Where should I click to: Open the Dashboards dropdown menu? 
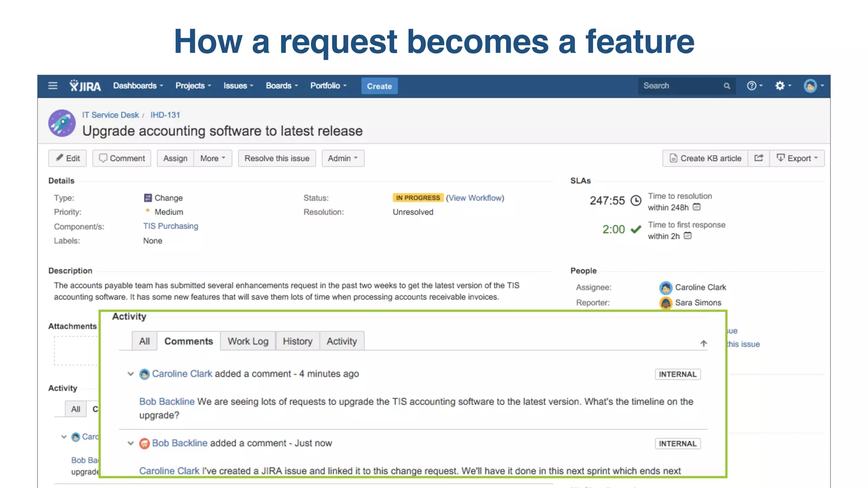[138, 86]
